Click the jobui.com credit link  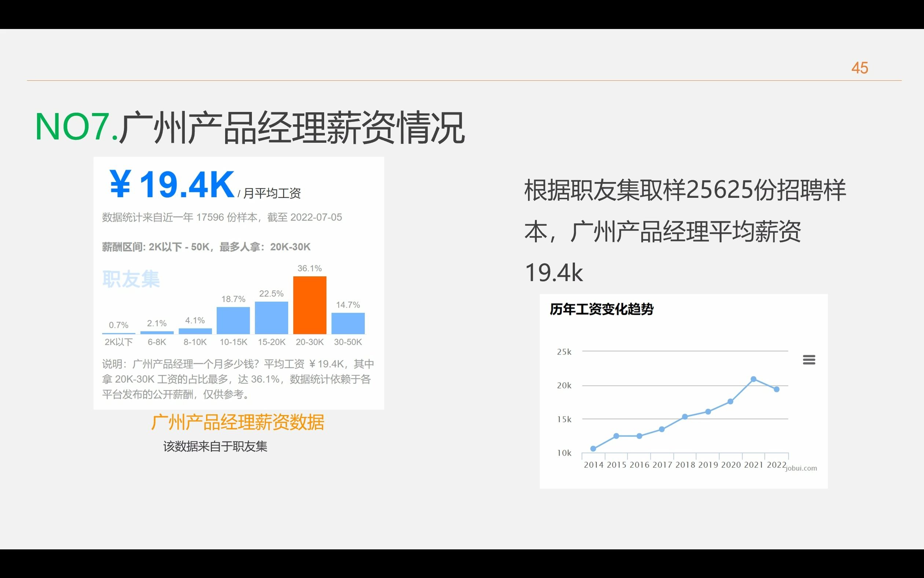(x=802, y=468)
